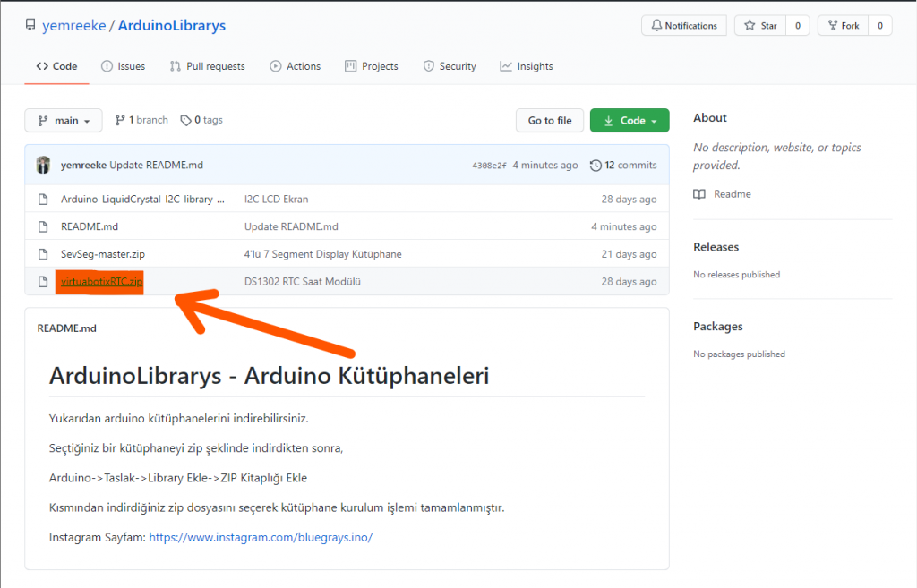
Task: Open the yemreeke user profile link
Action: click(74, 26)
